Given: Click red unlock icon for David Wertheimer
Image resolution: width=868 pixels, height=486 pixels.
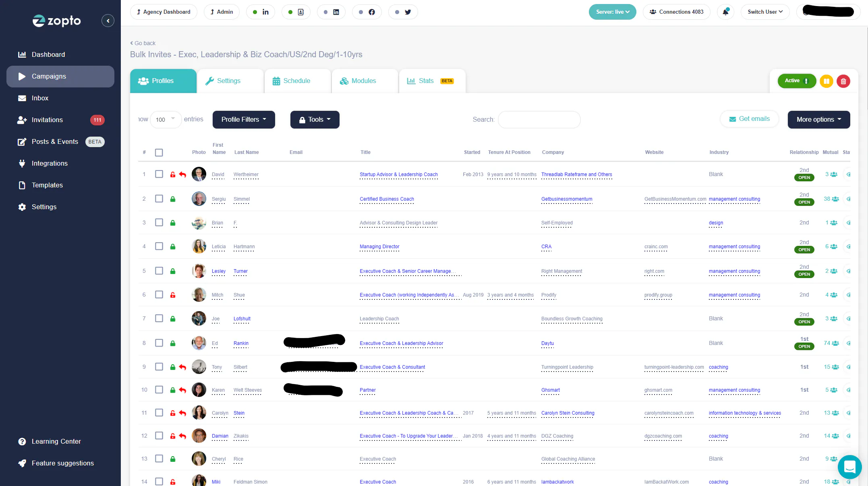Looking at the screenshot, I should (172, 174).
